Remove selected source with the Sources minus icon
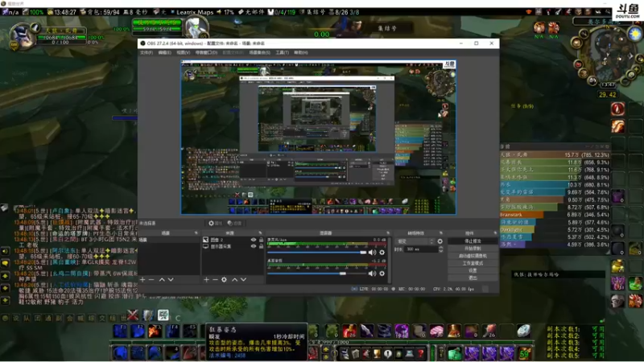 pyautogui.click(x=215, y=279)
